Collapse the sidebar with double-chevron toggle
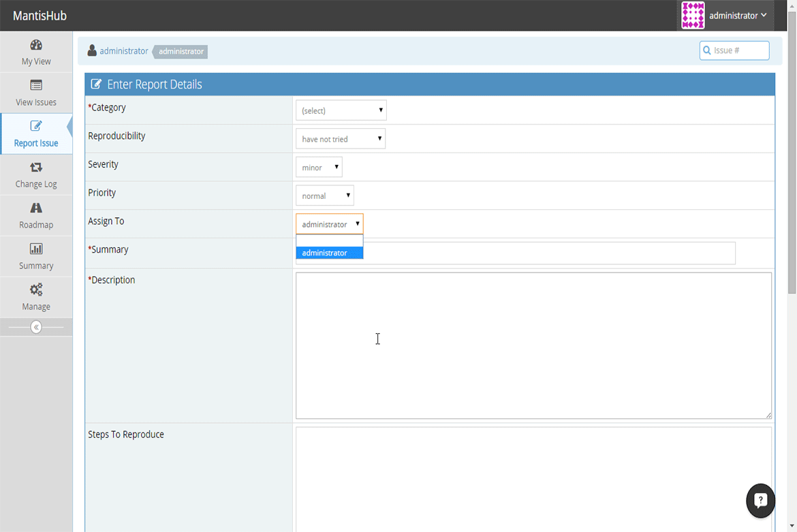The height and width of the screenshot is (532, 797). click(36, 327)
